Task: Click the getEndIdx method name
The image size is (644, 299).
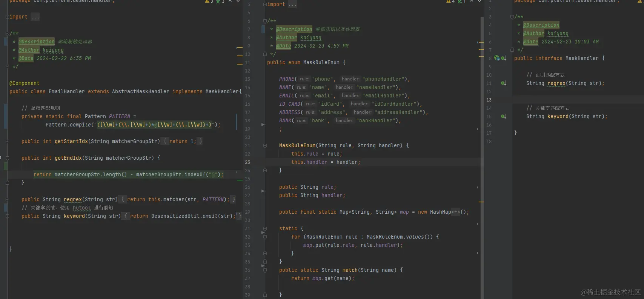Action: (68, 158)
